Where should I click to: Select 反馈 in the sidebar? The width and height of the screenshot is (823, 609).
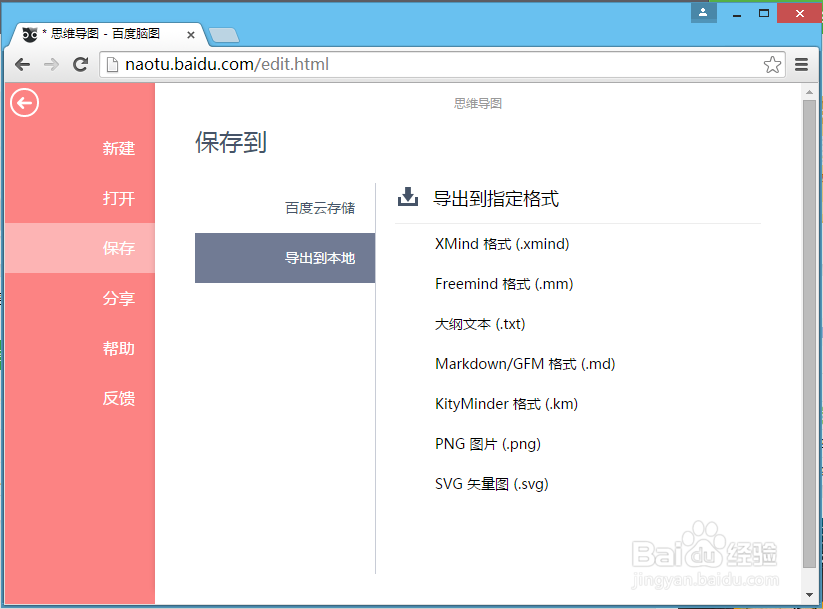[80, 398]
